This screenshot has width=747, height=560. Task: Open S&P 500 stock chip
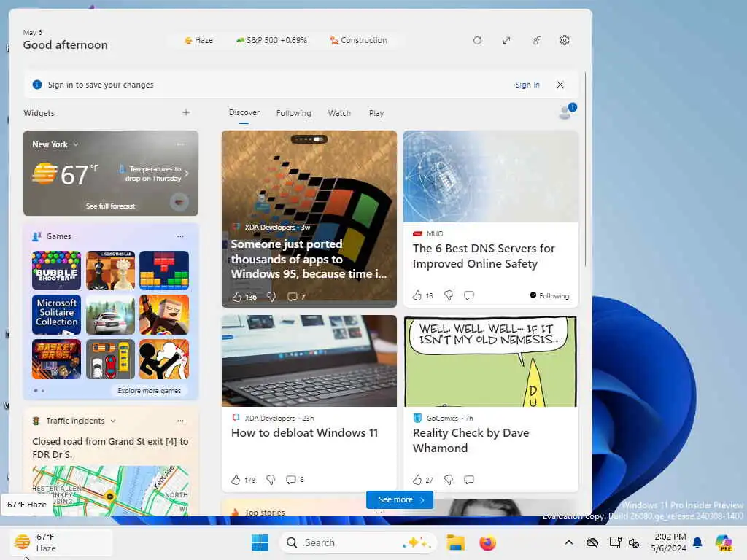271,41
